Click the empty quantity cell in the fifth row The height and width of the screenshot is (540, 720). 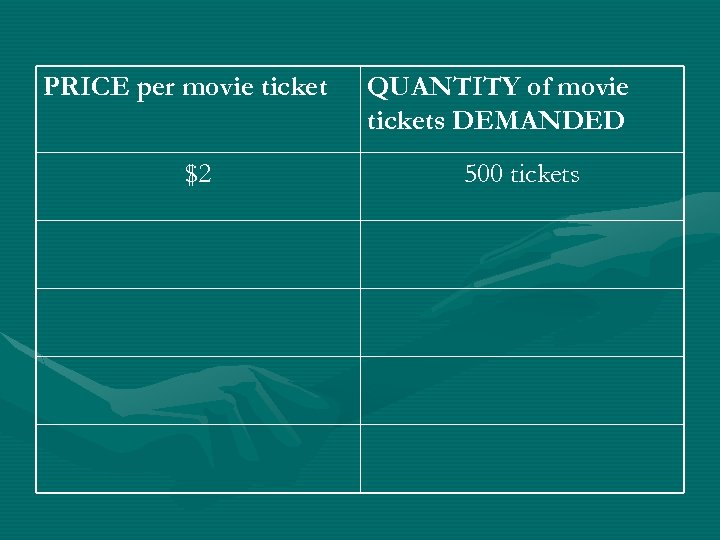click(522, 390)
